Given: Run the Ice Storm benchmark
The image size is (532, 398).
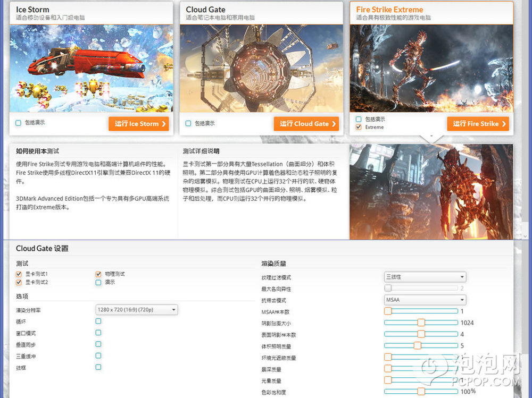Looking at the screenshot, I should pos(139,124).
